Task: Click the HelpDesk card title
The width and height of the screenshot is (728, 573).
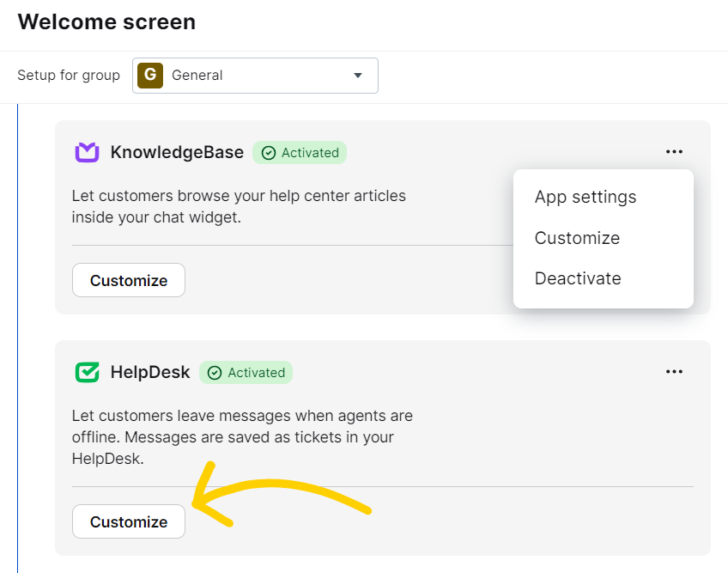Action: pos(150,372)
